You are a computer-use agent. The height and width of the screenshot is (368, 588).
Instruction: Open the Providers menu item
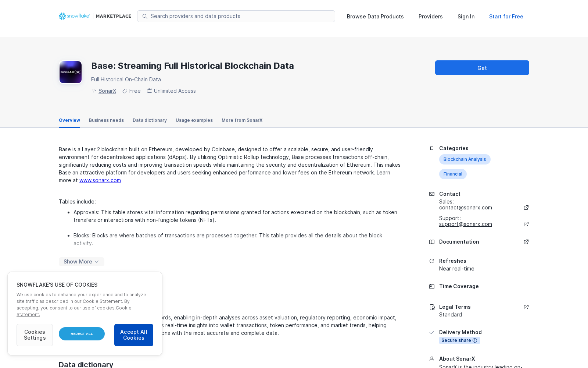[430, 17]
